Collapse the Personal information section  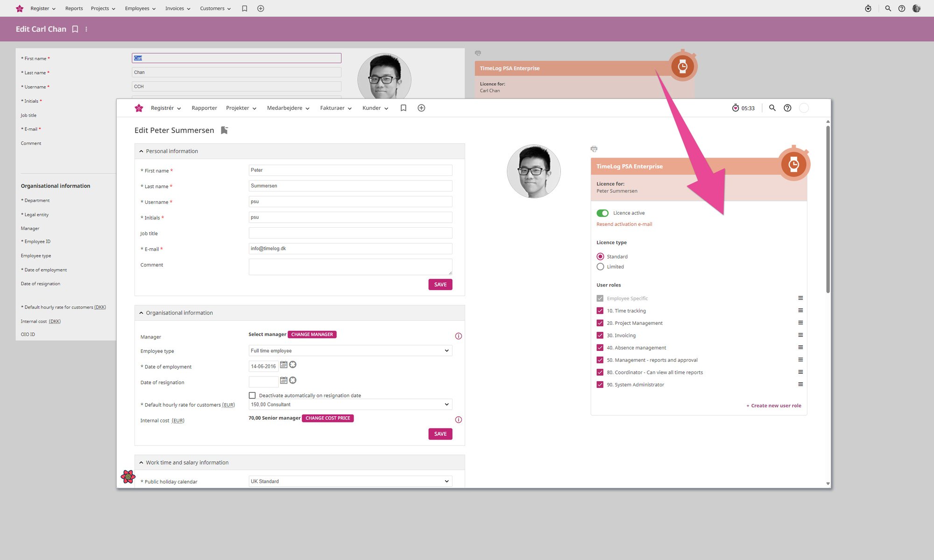141,151
